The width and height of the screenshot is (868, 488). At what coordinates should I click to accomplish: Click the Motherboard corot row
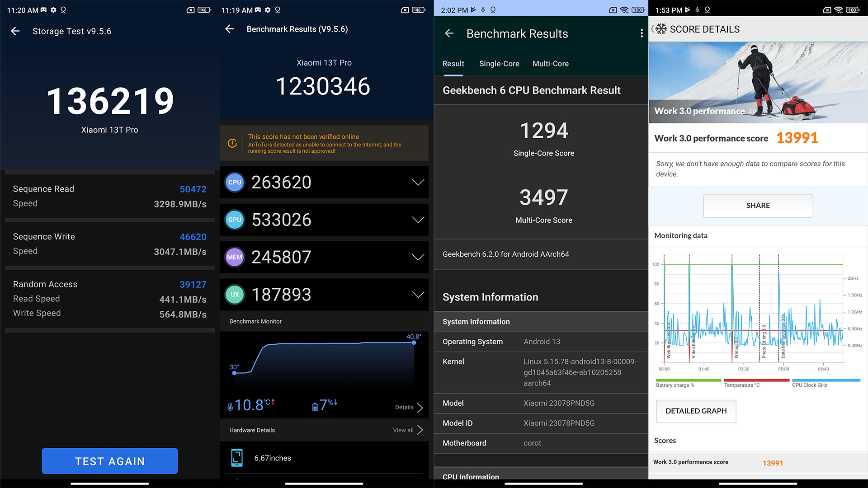coord(541,443)
